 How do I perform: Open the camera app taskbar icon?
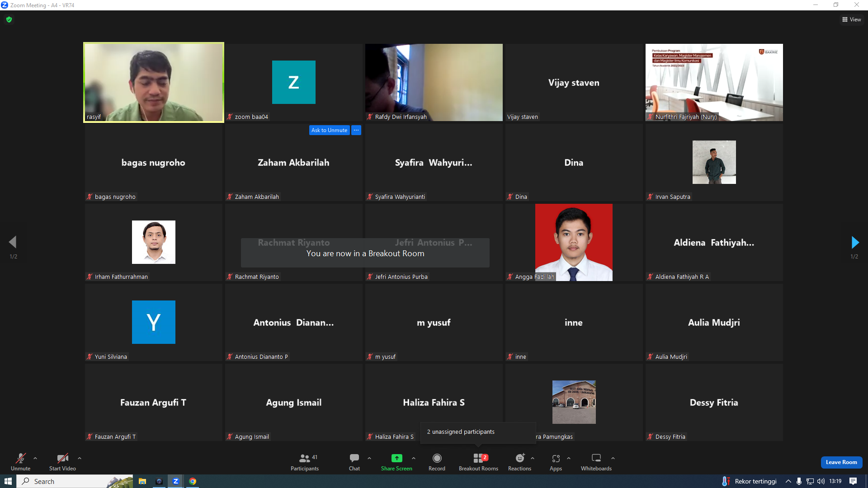[x=159, y=481]
